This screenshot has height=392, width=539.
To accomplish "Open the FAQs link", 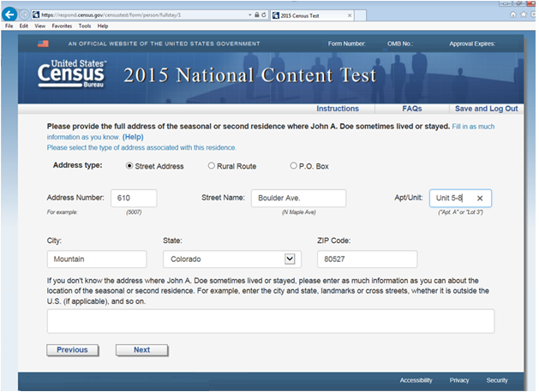I will tap(412, 109).
